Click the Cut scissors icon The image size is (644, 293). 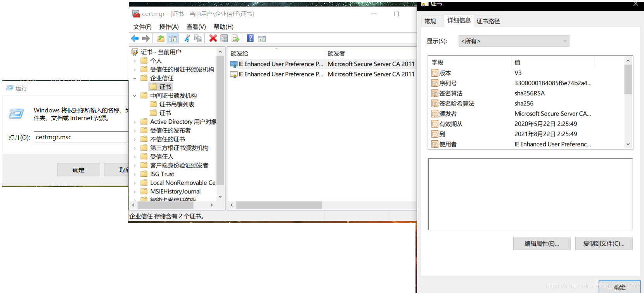click(x=187, y=38)
